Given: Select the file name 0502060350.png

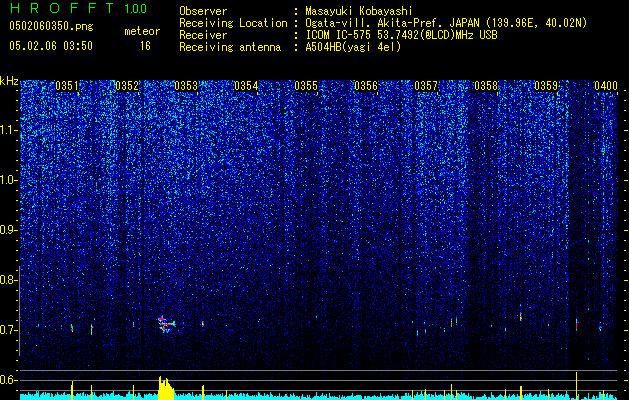Looking at the screenshot, I should 51,27.
